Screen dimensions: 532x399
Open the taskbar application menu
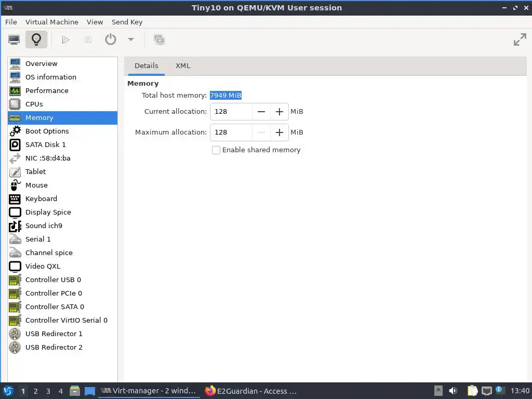click(x=8, y=391)
